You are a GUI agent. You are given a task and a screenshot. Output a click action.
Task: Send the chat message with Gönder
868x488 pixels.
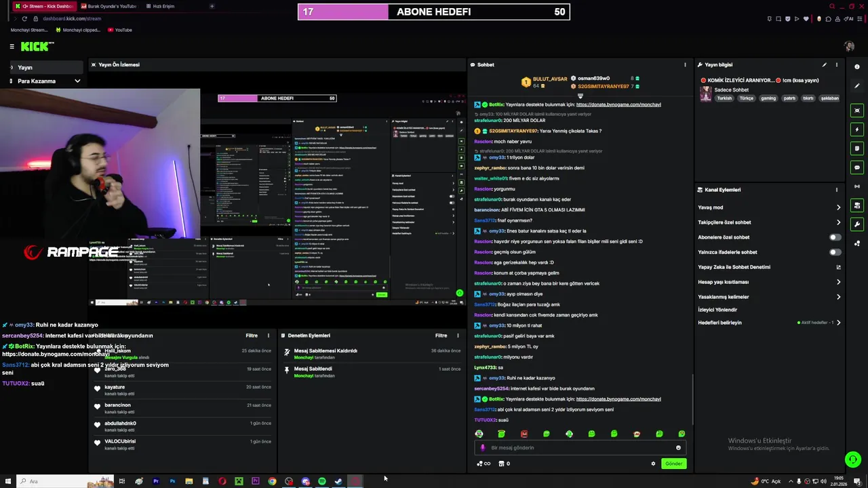(673, 464)
